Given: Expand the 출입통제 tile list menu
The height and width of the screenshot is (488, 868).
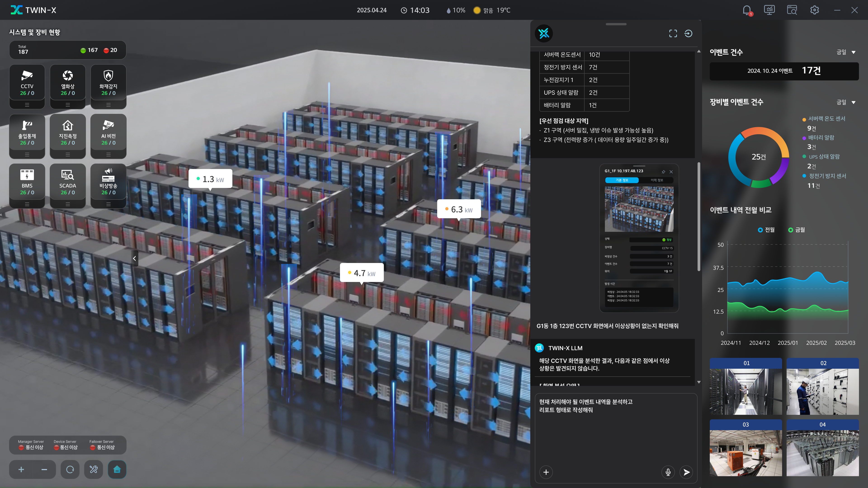Looking at the screenshot, I should tap(27, 155).
